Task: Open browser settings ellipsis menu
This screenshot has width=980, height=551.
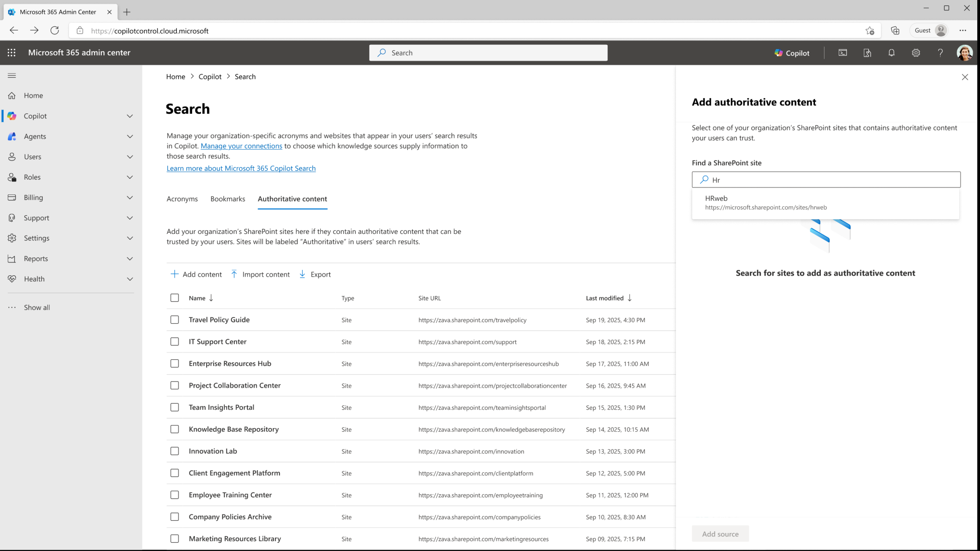Action: (x=963, y=31)
